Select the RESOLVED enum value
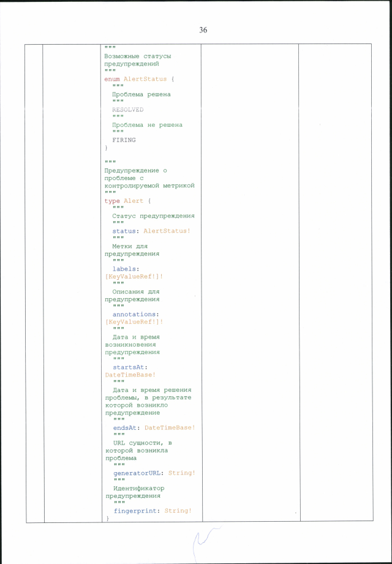This screenshot has height=564, width=392. pos(128,110)
